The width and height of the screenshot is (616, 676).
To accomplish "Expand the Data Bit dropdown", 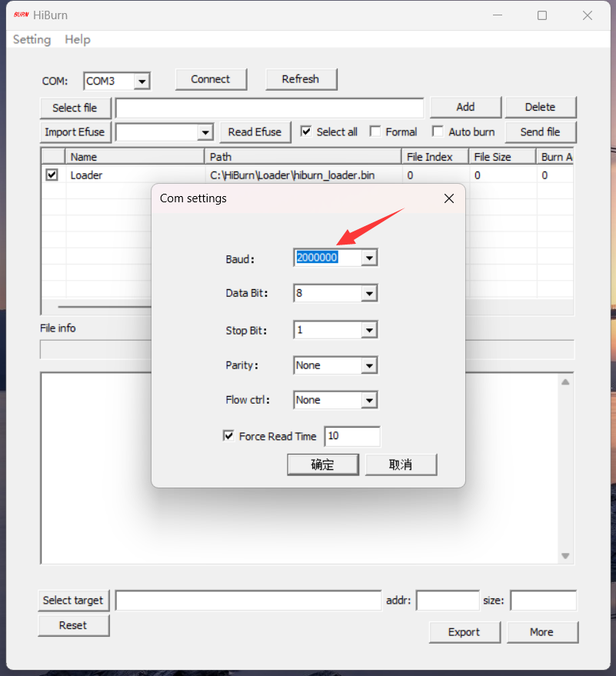I will coord(369,294).
